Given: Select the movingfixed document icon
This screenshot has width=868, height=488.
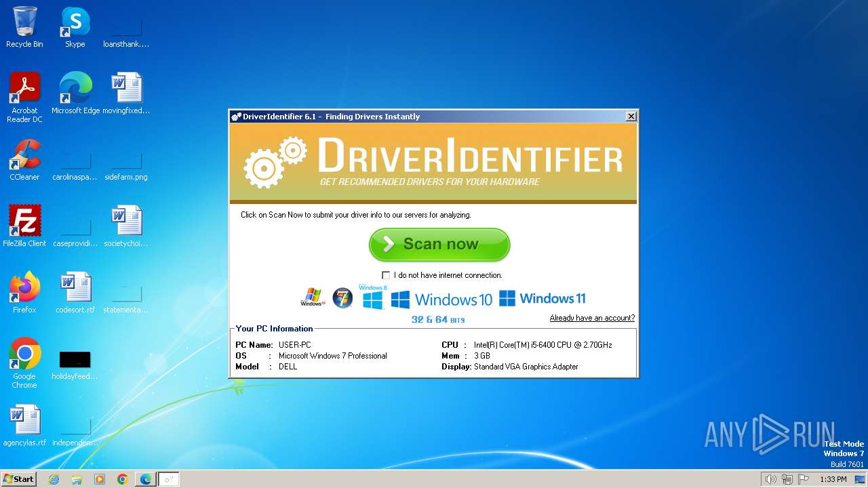Looking at the screenshot, I should (x=126, y=94).
